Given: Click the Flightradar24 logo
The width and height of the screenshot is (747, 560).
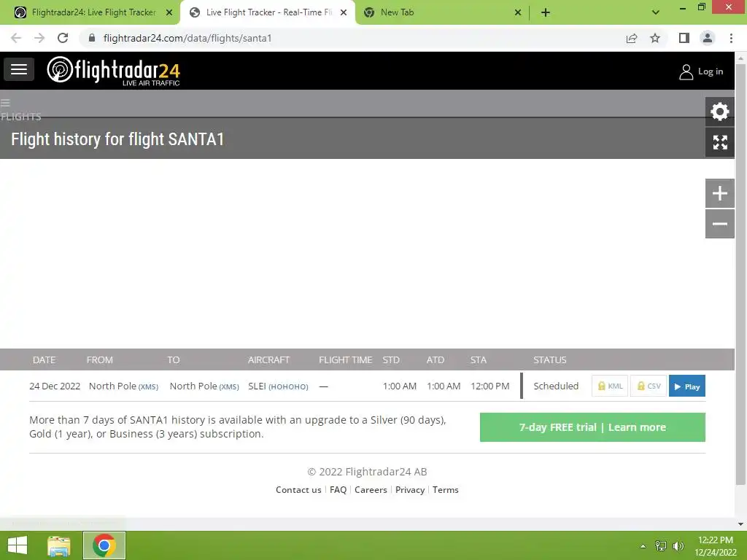Looking at the screenshot, I should point(113,71).
